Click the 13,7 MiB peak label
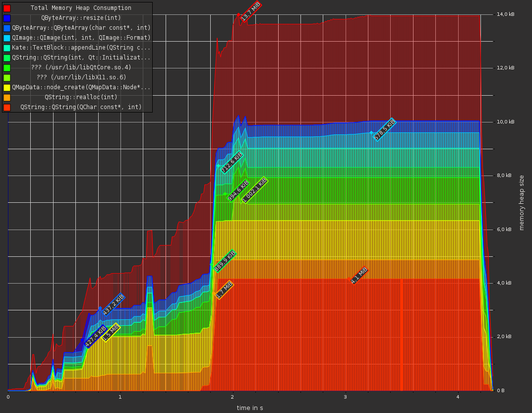This screenshot has height=413, width=532. coord(250,11)
